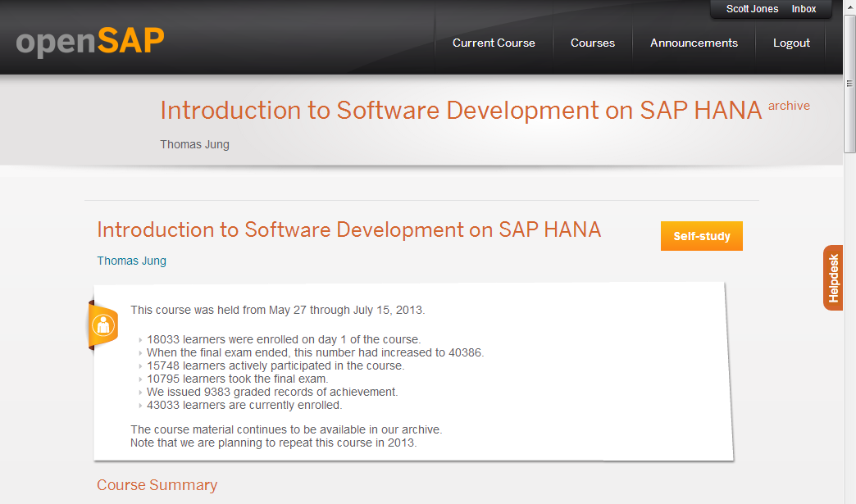Click '15748 learners actively participated' line
The width and height of the screenshot is (856, 504).
(275, 366)
